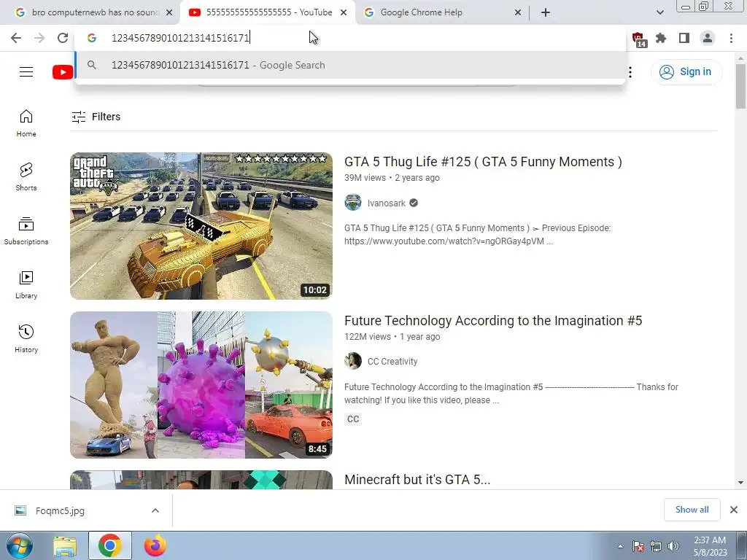Click the '39M views • 2 years ago' text
This screenshot has height=560, width=747.
(x=392, y=178)
